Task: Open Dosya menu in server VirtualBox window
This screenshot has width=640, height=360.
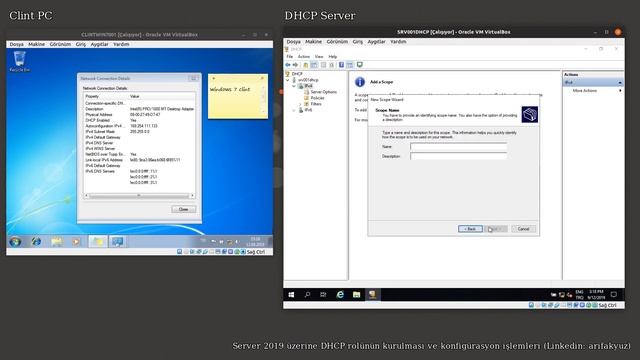Action: point(293,42)
